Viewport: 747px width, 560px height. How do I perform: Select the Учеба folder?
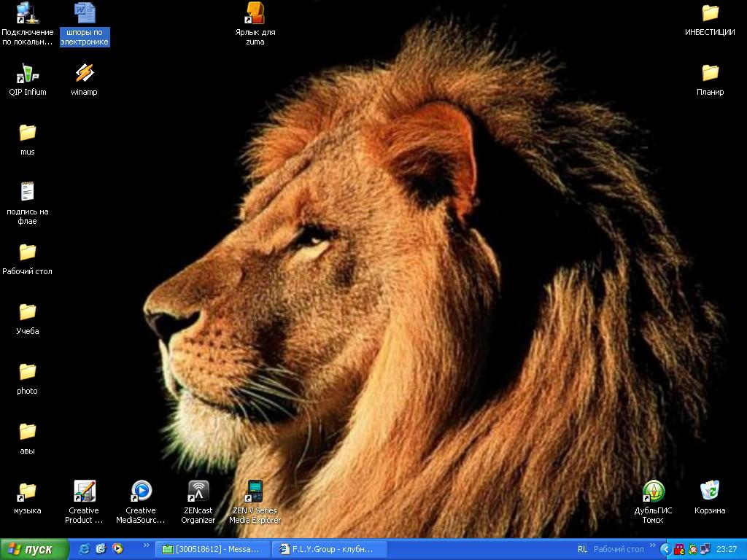[27, 312]
